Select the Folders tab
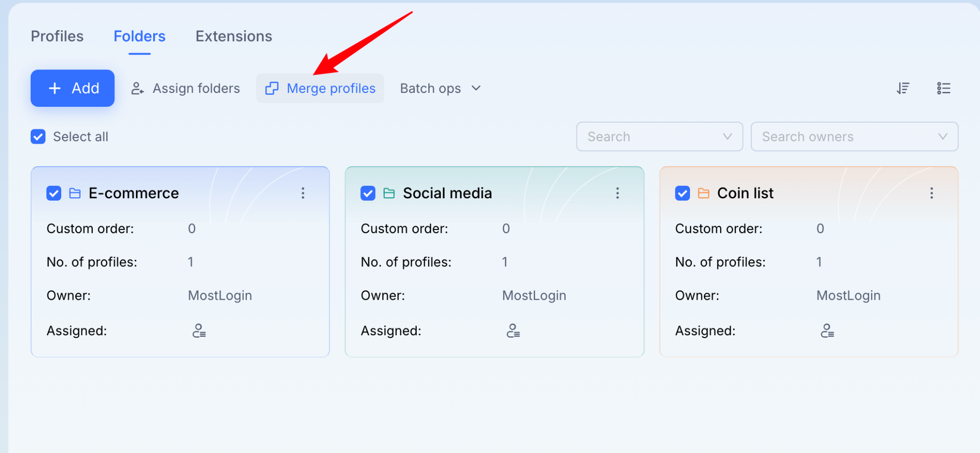The image size is (980, 453). click(x=139, y=36)
